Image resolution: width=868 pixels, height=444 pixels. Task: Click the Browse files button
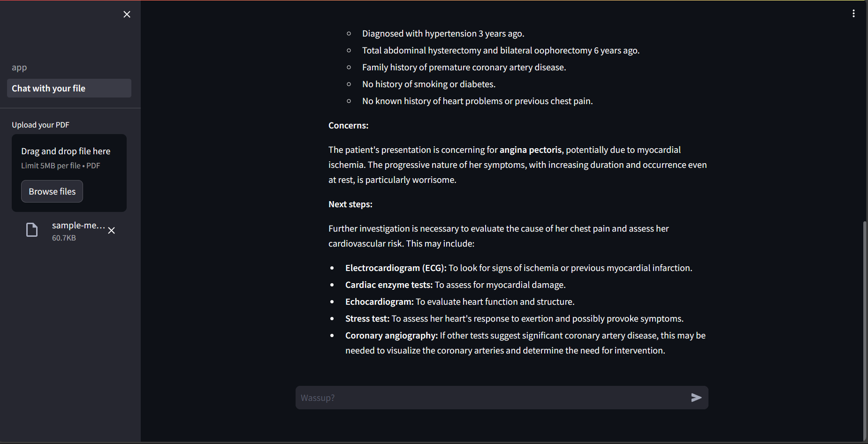pos(52,191)
